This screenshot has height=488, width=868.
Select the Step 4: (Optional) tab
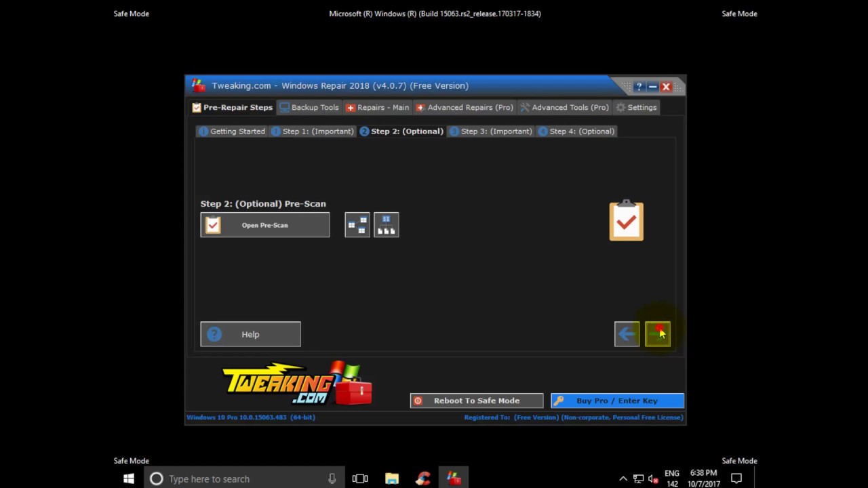point(576,131)
